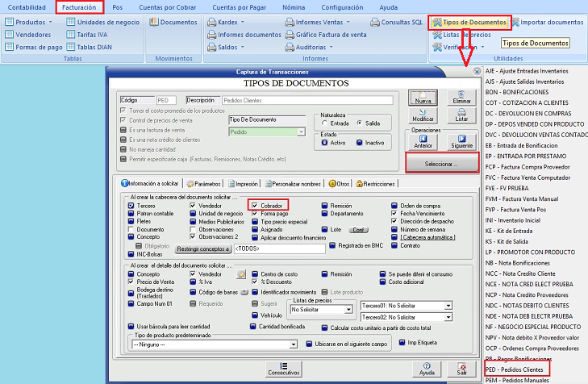Set Estado to Inactivo

click(359, 142)
